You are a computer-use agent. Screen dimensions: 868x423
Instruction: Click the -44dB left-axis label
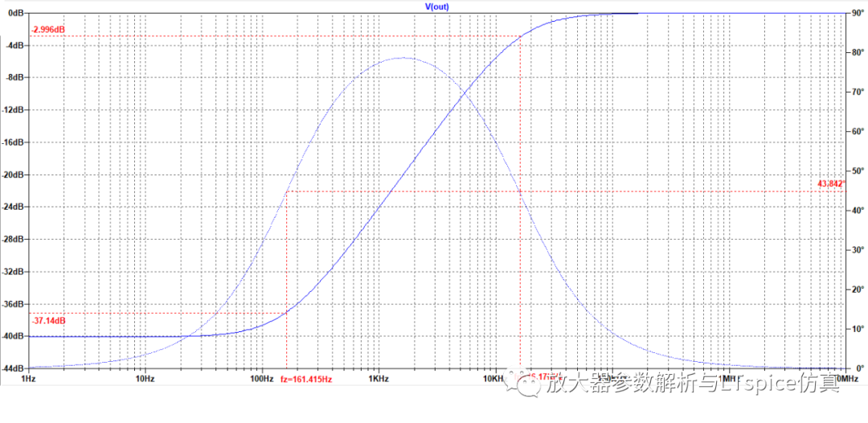(x=14, y=368)
